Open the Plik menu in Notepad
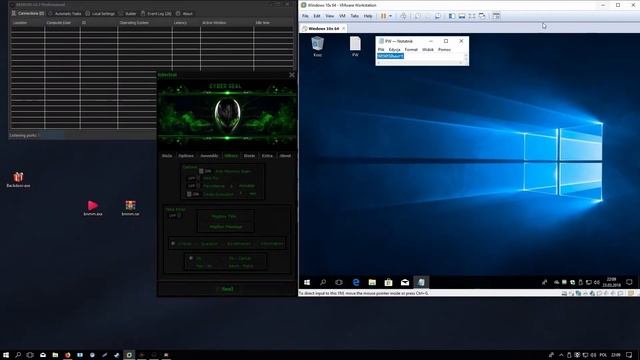Screen dimensions: 640x360 [381, 49]
